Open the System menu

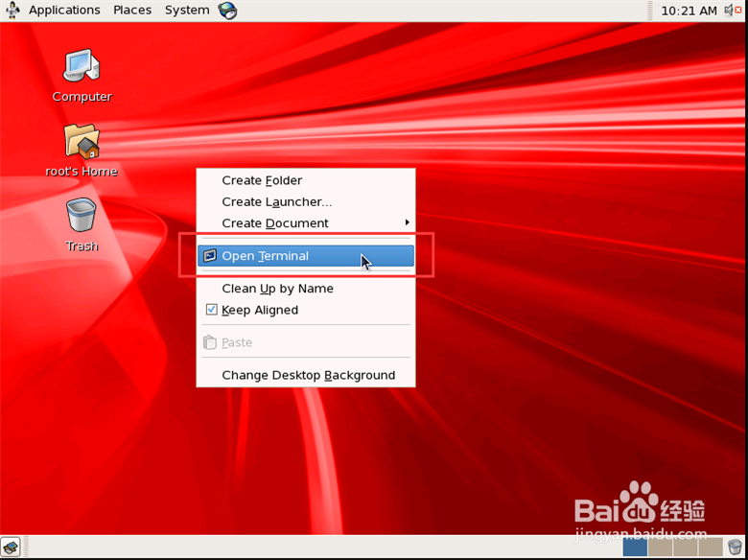[187, 10]
